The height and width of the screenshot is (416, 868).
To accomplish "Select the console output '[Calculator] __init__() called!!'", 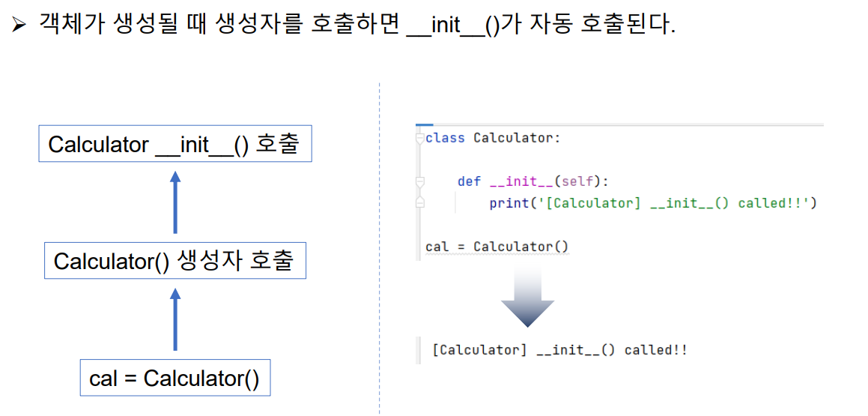I will (x=561, y=351).
